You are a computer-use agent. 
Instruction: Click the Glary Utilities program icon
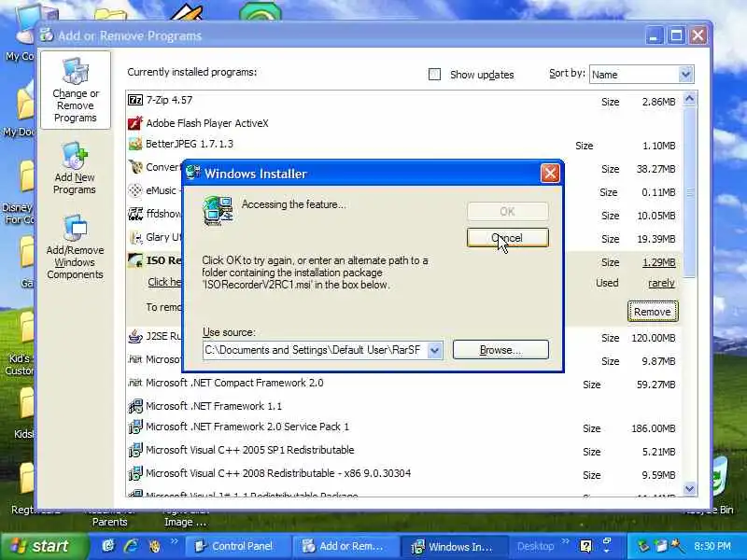(x=135, y=237)
